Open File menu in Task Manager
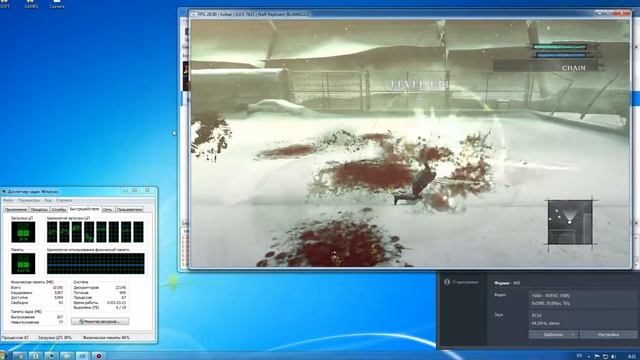 8,200
